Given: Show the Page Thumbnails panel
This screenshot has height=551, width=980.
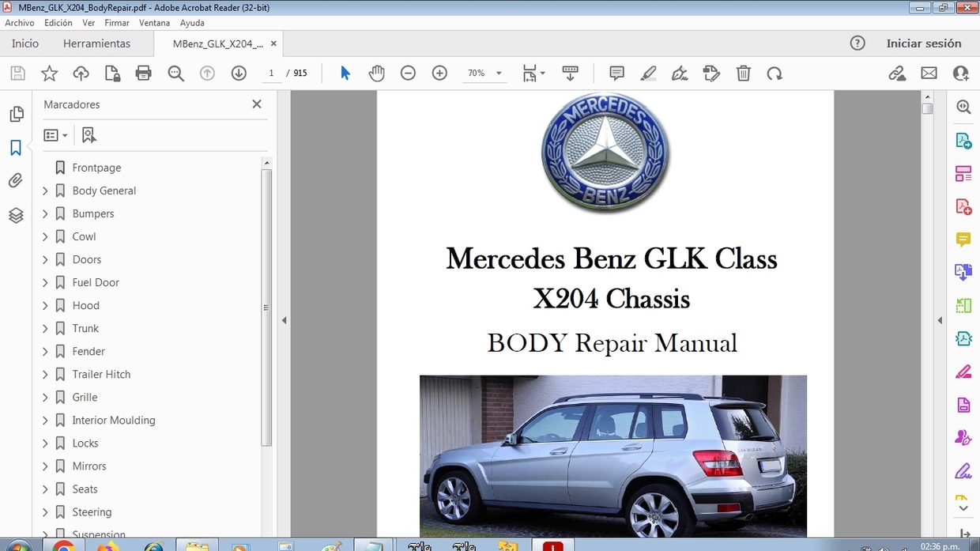Looking at the screenshot, I should tap(16, 114).
